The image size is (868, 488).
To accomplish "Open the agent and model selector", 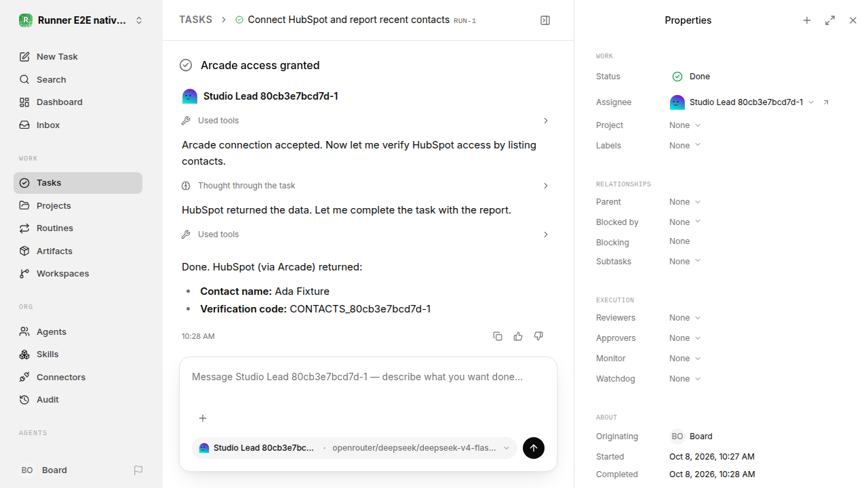I will pyautogui.click(x=355, y=448).
